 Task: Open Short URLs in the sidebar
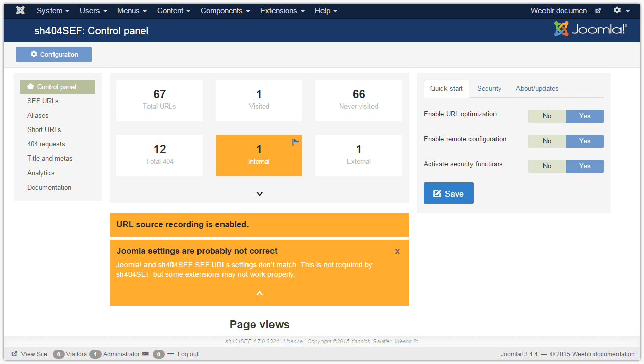pyautogui.click(x=44, y=129)
